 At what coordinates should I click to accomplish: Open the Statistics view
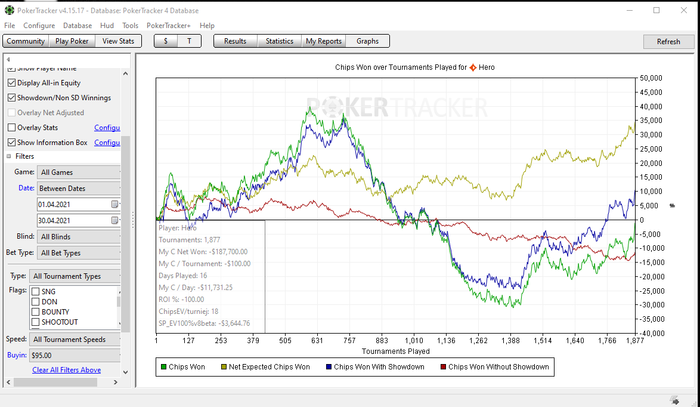tap(279, 41)
